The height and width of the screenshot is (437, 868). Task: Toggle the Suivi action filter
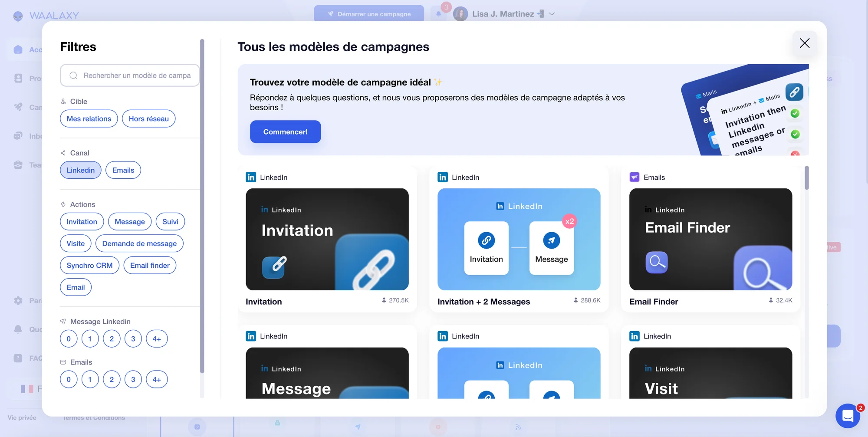(x=170, y=222)
